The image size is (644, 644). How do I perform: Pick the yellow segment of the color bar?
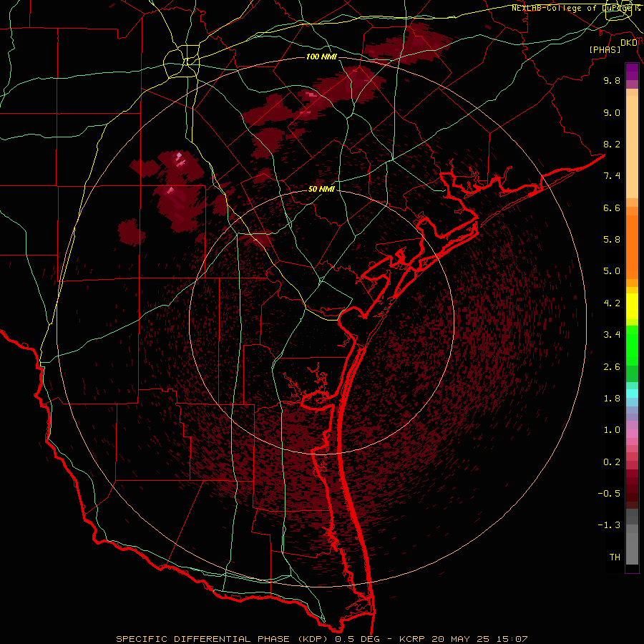tap(632, 306)
